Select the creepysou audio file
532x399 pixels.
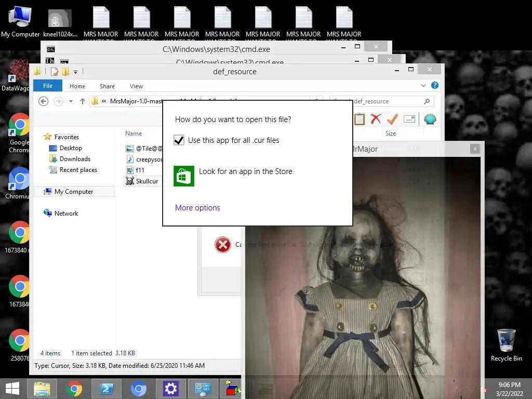coord(144,159)
